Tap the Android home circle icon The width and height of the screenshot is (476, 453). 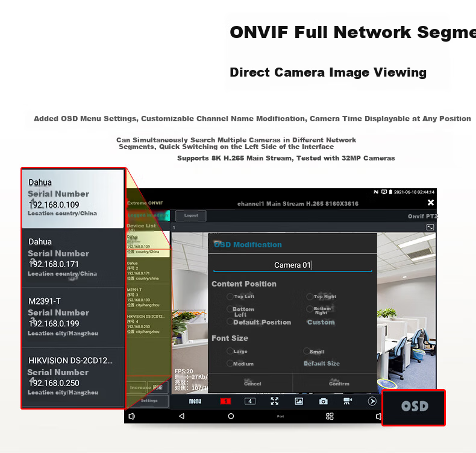231,416
